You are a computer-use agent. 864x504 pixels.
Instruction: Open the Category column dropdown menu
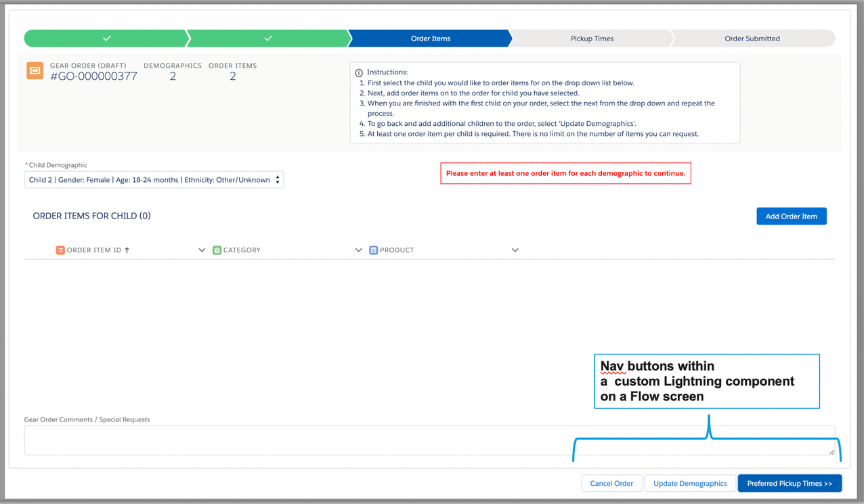tap(359, 250)
